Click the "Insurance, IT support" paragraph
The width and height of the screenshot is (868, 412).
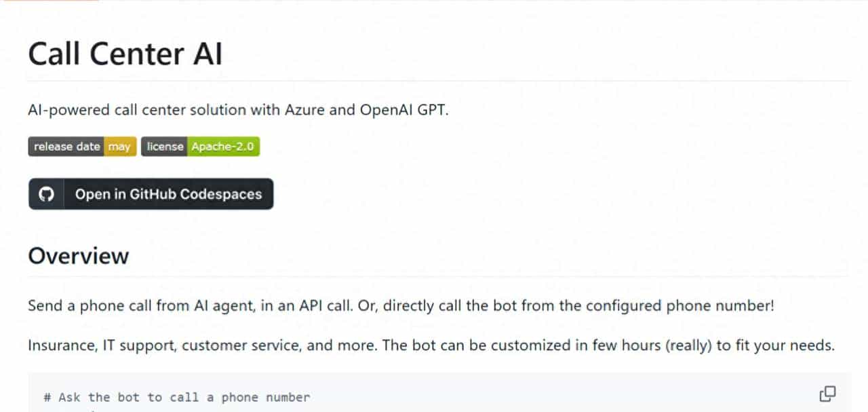431,345
